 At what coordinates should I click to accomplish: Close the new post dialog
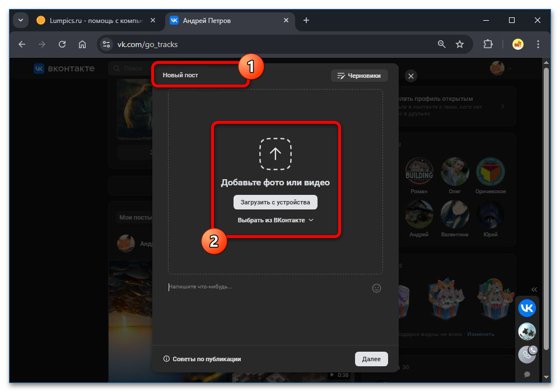point(411,76)
